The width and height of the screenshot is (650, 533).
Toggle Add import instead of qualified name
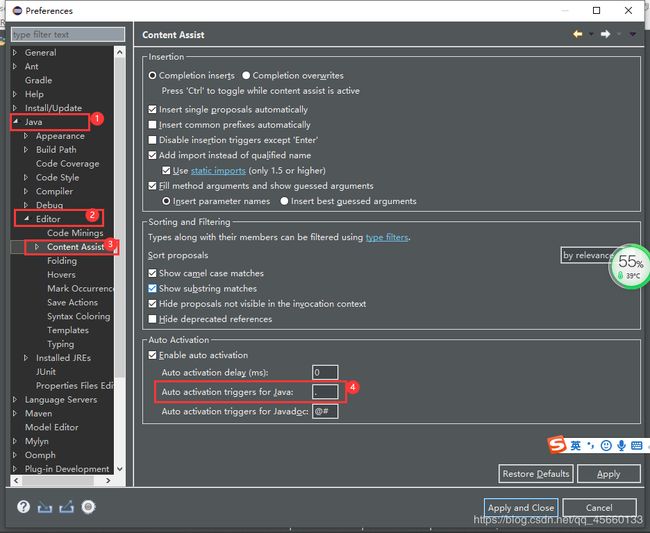pos(152,155)
